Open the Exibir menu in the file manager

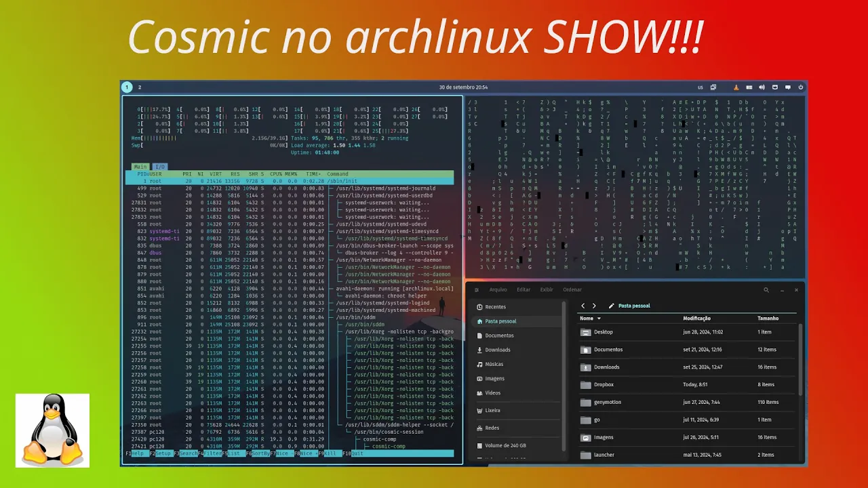547,289
